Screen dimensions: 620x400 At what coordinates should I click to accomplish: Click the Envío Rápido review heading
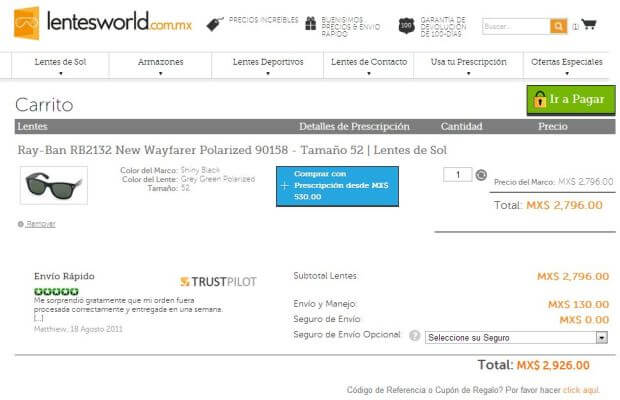[x=64, y=276]
